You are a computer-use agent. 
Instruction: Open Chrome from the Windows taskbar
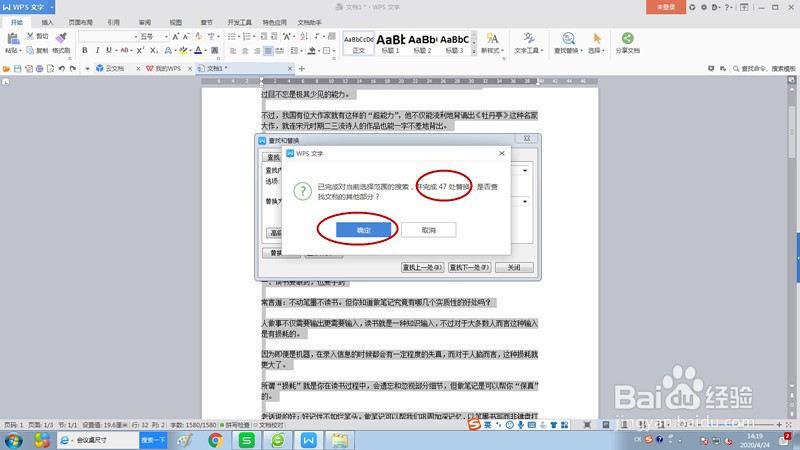(215, 440)
